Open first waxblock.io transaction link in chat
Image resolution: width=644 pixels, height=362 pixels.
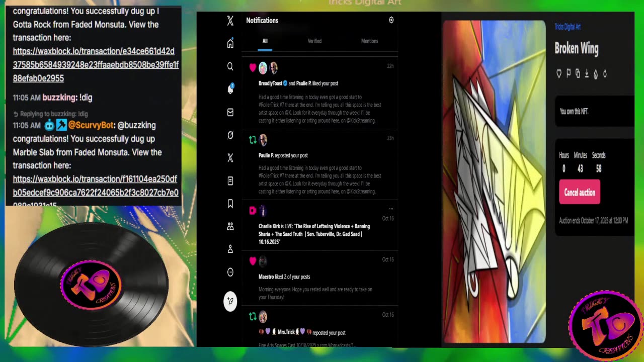click(x=96, y=65)
